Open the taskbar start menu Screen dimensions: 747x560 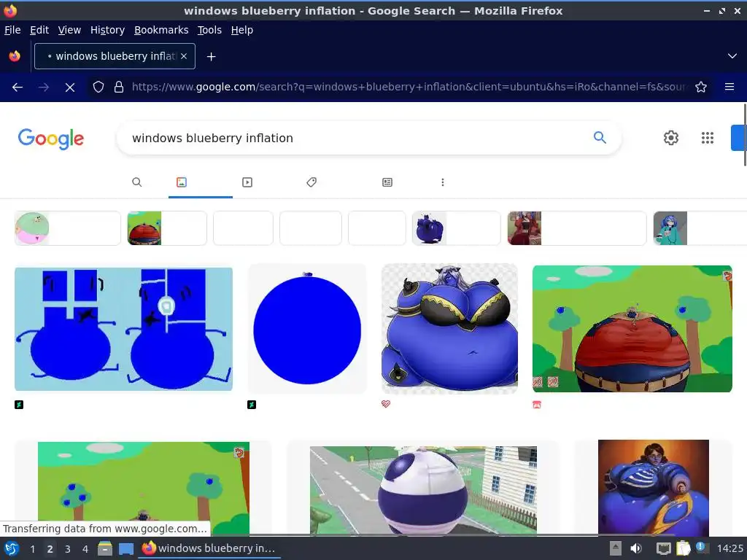[x=12, y=548]
